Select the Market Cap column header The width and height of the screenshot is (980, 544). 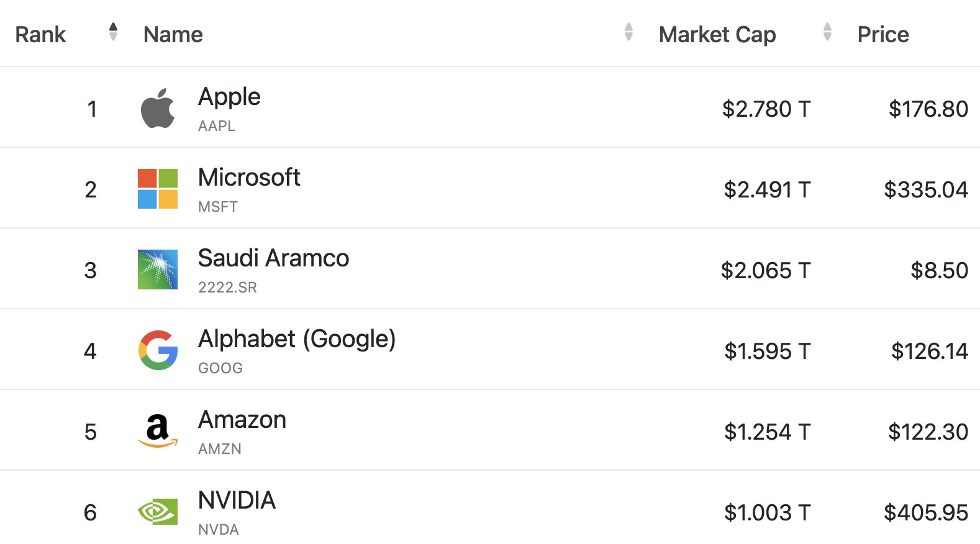717,35
